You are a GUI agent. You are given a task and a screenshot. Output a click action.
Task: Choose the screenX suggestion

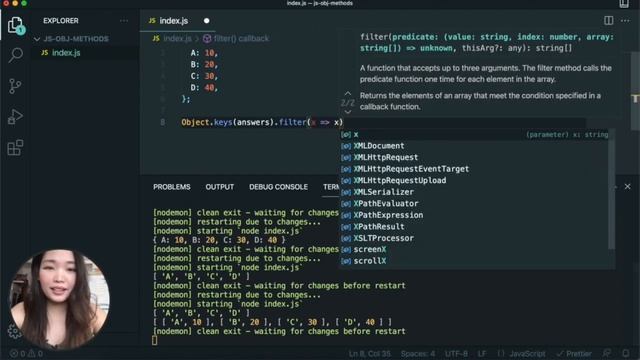click(474, 249)
